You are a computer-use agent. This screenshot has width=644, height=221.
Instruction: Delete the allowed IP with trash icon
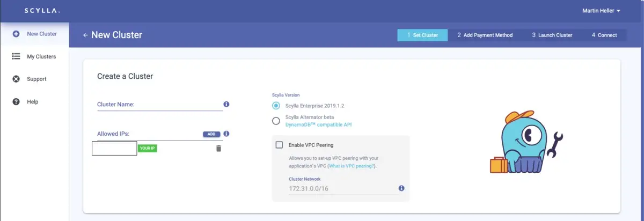[x=218, y=148]
